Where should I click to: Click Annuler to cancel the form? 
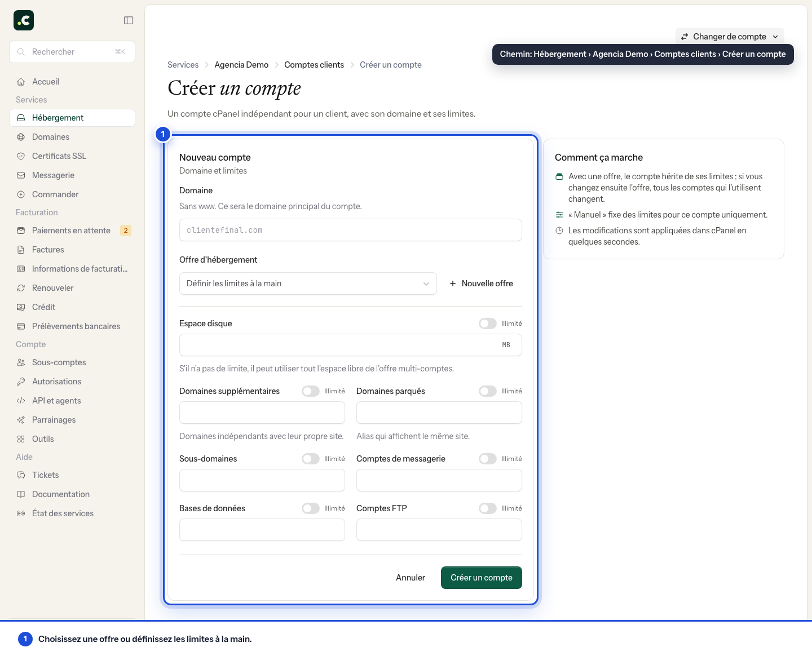pyautogui.click(x=411, y=578)
